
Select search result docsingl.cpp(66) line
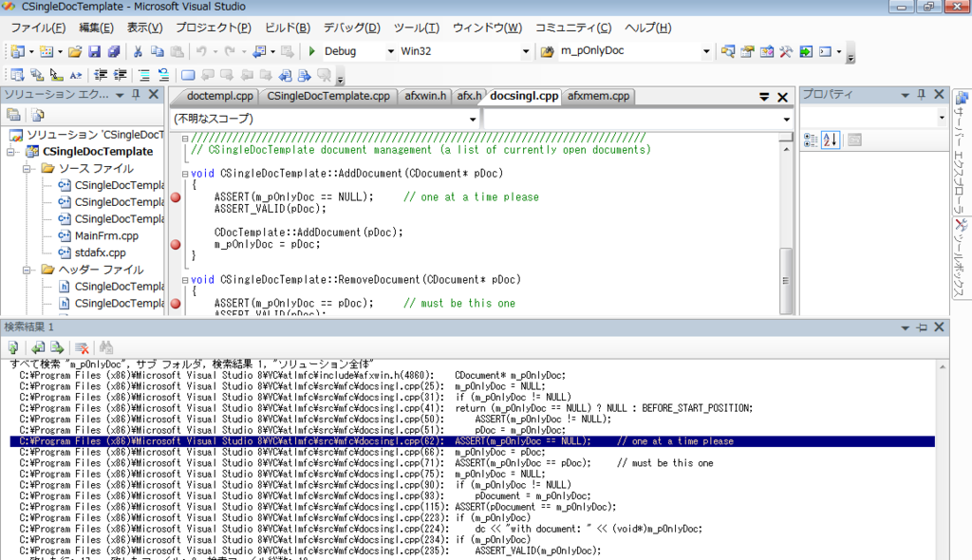pos(473,452)
